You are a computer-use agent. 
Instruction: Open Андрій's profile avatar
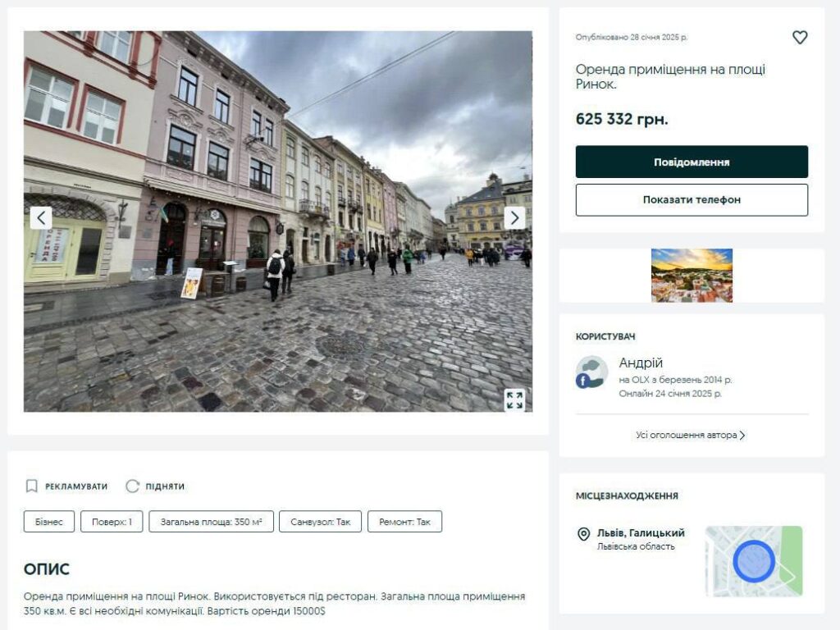pos(591,372)
